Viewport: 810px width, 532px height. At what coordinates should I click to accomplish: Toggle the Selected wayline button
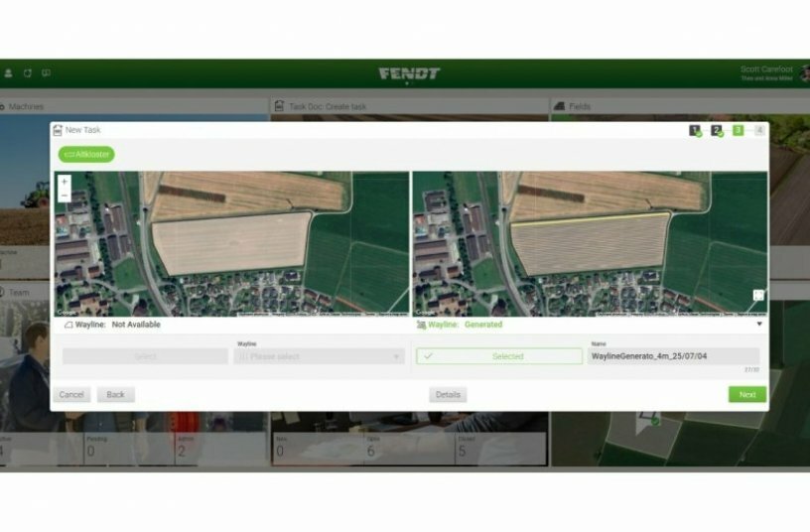[499, 356]
